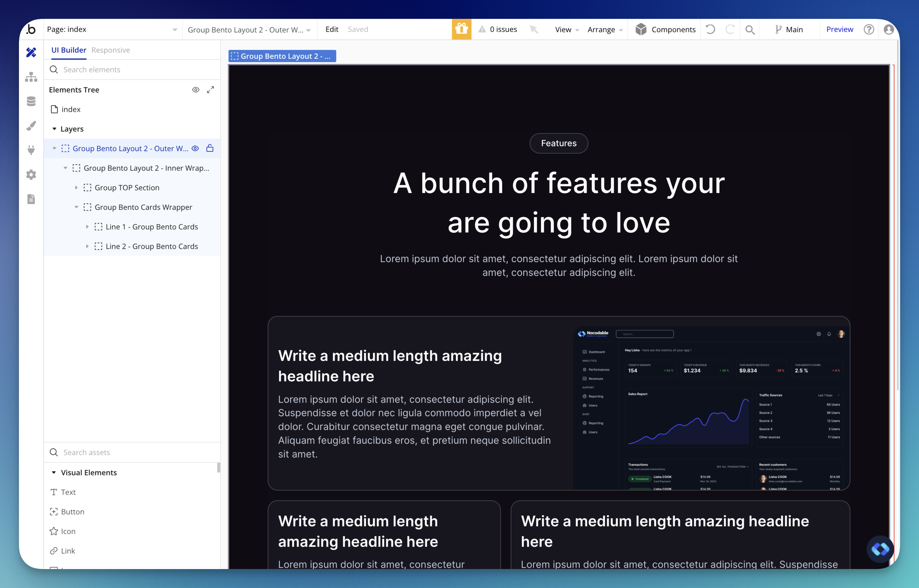Open the Styles tab paintbrush icon
This screenshot has width=919, height=588.
point(31,126)
